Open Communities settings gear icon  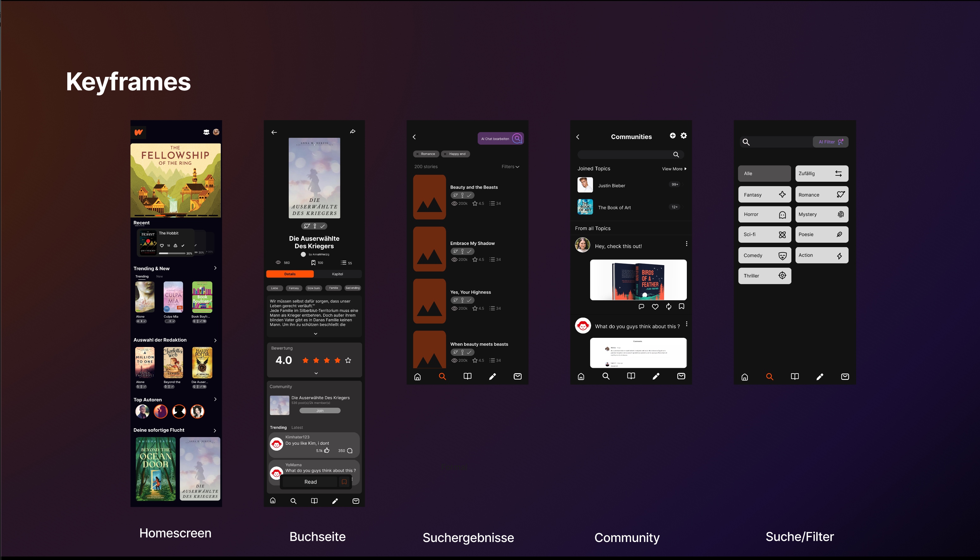(684, 135)
